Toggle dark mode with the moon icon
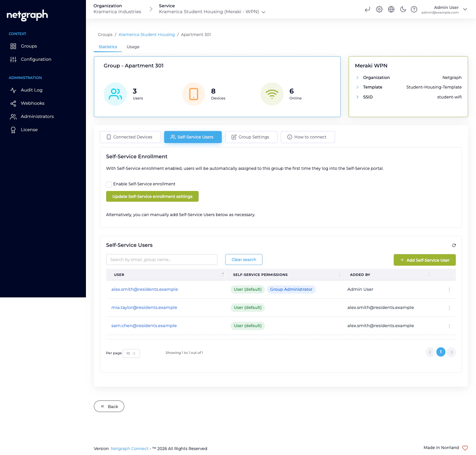Viewport: 476px width, 455px height. click(403, 9)
